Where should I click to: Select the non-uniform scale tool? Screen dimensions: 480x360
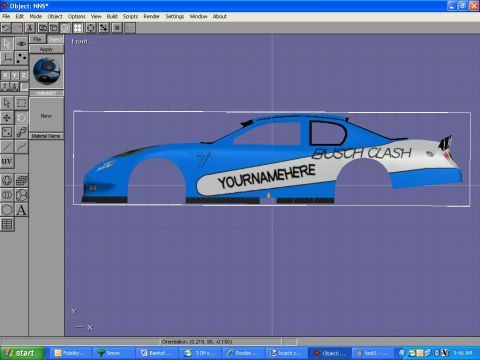click(x=7, y=132)
